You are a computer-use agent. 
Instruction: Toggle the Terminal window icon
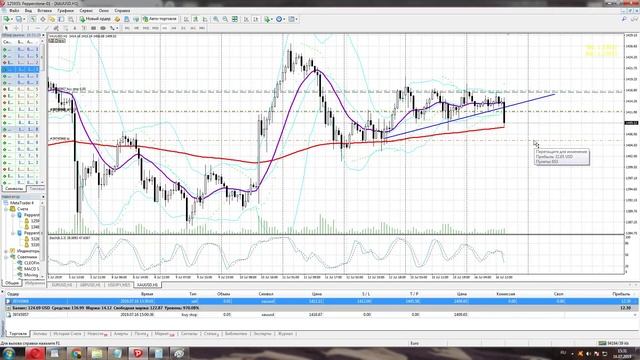[x=61, y=19]
